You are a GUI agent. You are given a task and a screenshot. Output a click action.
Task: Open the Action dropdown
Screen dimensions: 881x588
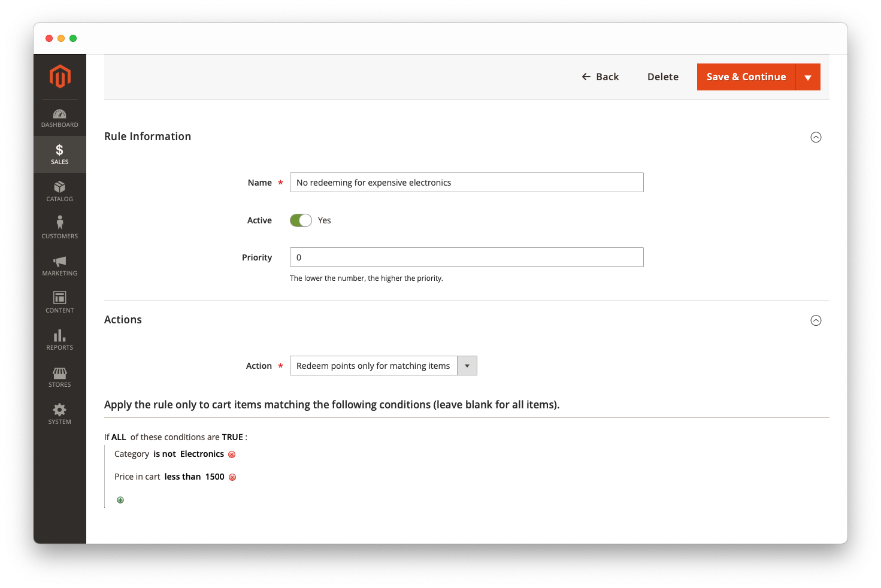(467, 365)
